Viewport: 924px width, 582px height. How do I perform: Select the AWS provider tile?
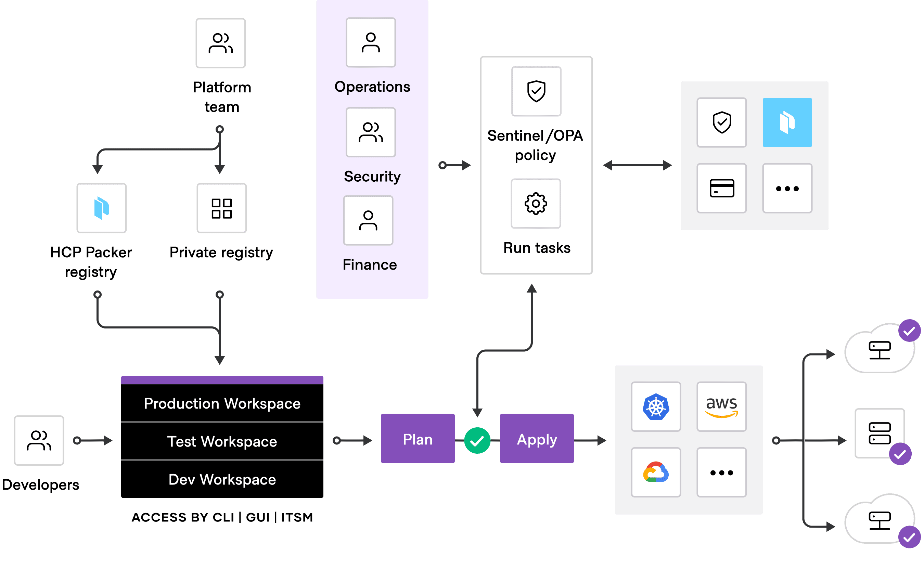(x=721, y=407)
